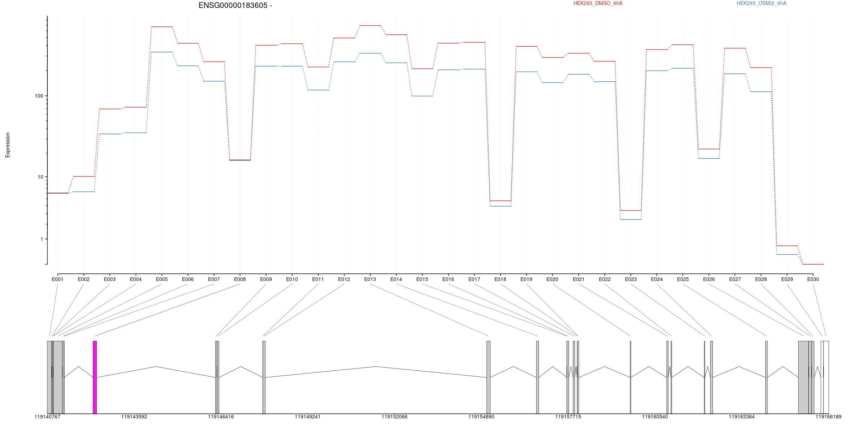Click exon label E019
This screenshot has height=434, width=868.
click(526, 279)
